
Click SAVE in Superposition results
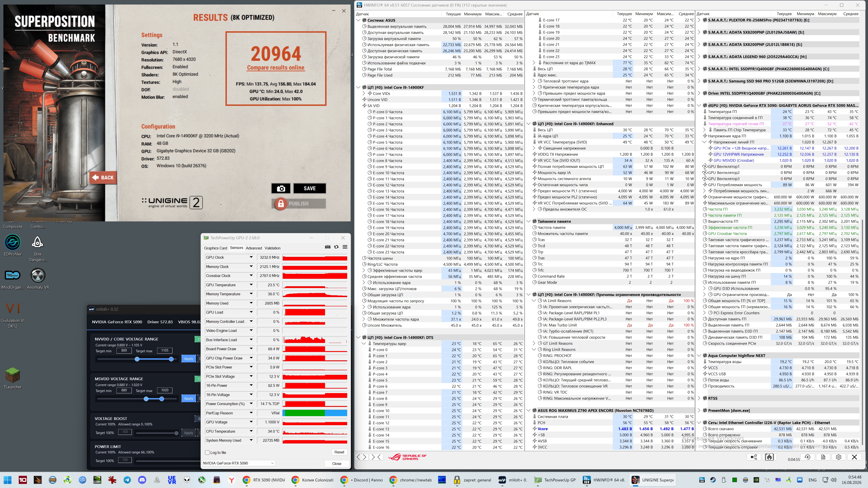coord(309,188)
